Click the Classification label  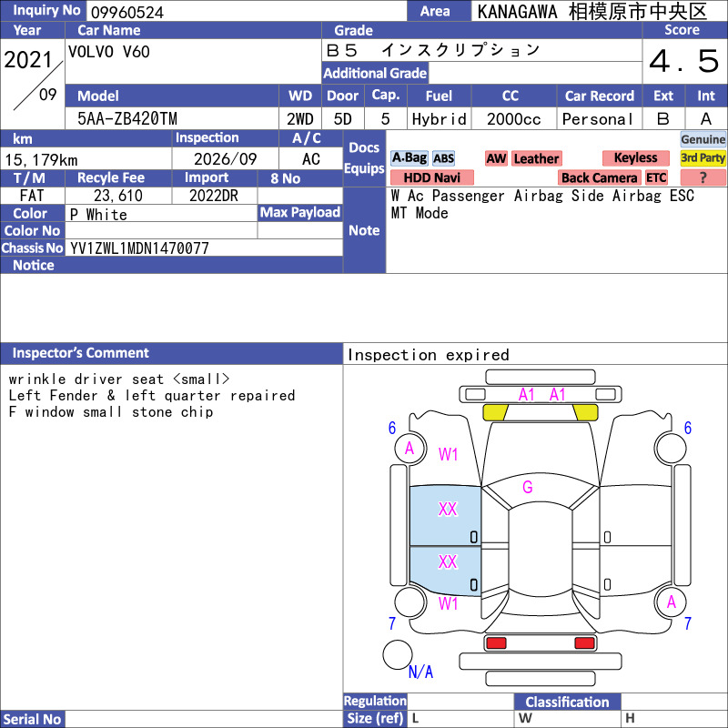coord(567,702)
